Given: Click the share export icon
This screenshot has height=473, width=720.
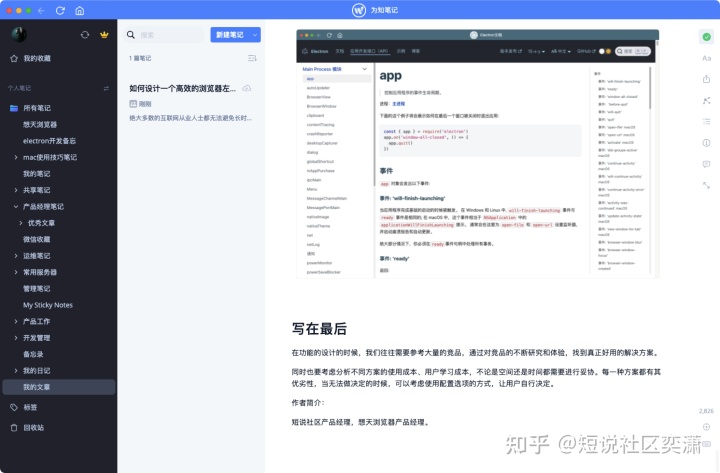Looking at the screenshot, I should click(x=706, y=79).
